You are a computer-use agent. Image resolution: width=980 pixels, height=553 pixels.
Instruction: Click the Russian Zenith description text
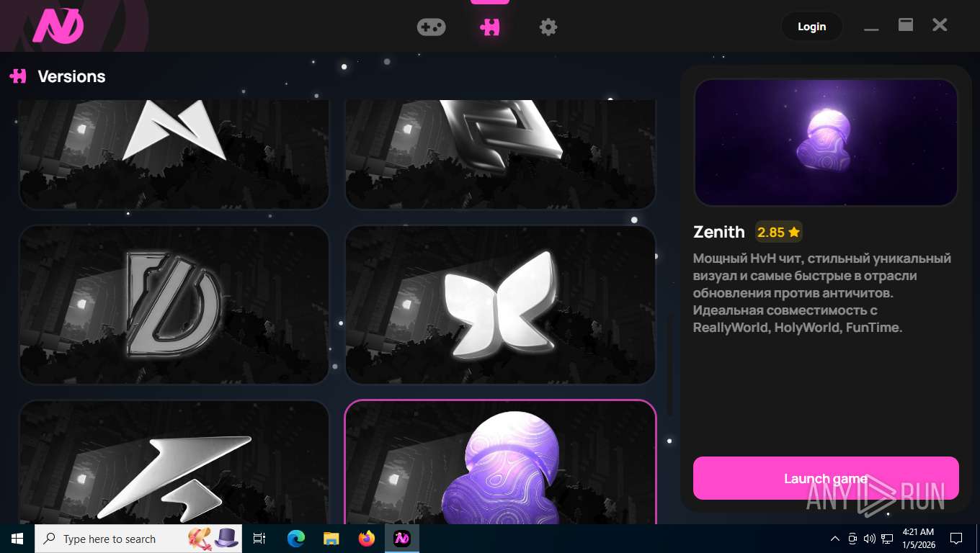point(822,293)
